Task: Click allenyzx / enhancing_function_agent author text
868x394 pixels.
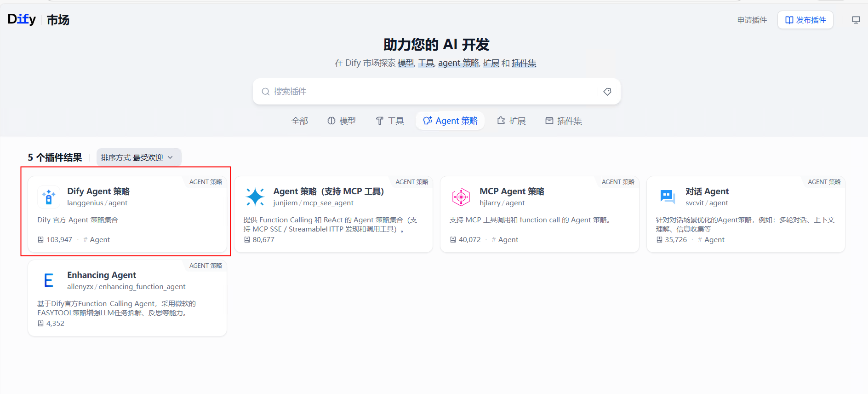Action: pos(126,287)
